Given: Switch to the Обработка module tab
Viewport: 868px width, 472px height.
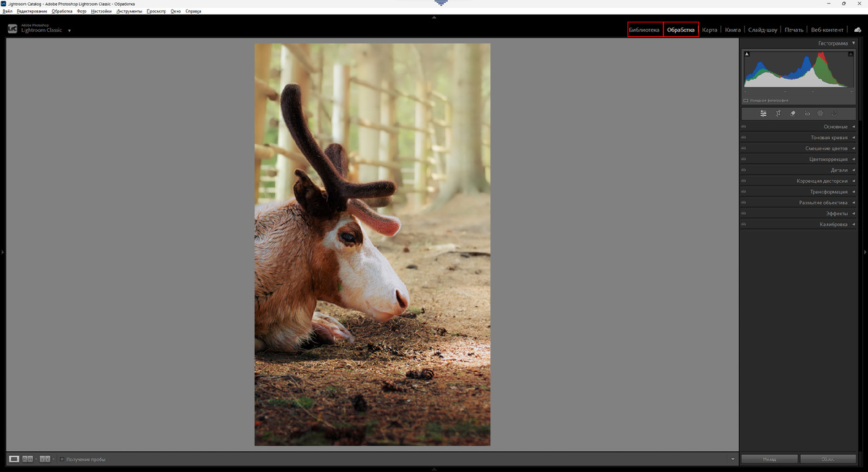Looking at the screenshot, I should pyautogui.click(x=681, y=30).
